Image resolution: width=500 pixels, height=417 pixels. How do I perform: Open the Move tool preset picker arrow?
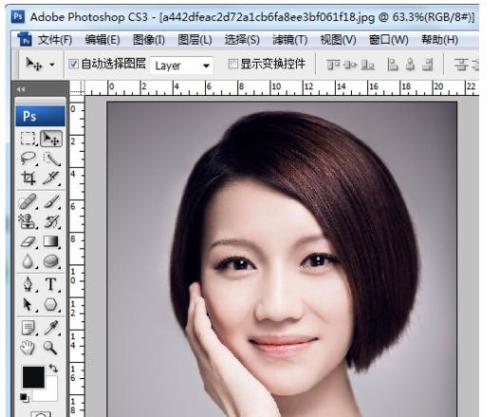pyautogui.click(x=52, y=64)
